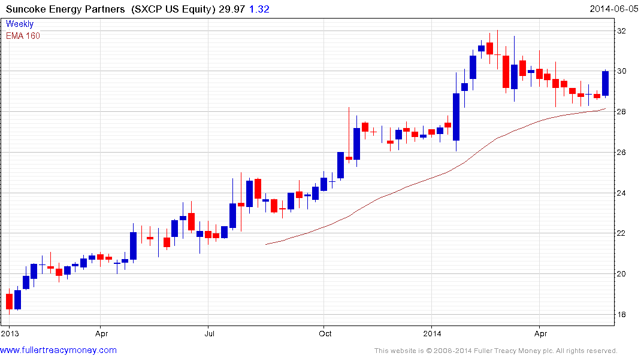The image size is (644, 359).
Task: Click the 20 price axis label
Action: (x=621, y=273)
